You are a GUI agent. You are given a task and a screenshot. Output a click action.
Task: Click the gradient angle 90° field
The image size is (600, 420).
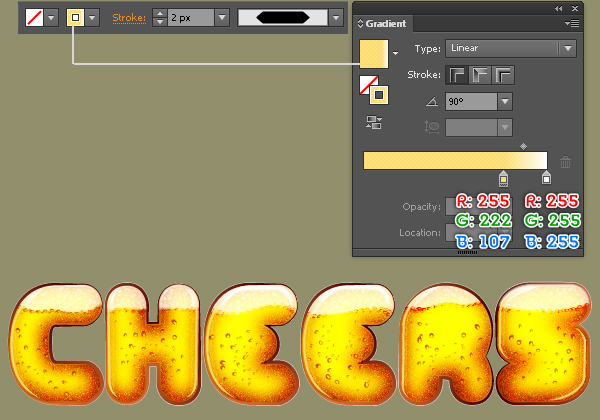(x=471, y=102)
